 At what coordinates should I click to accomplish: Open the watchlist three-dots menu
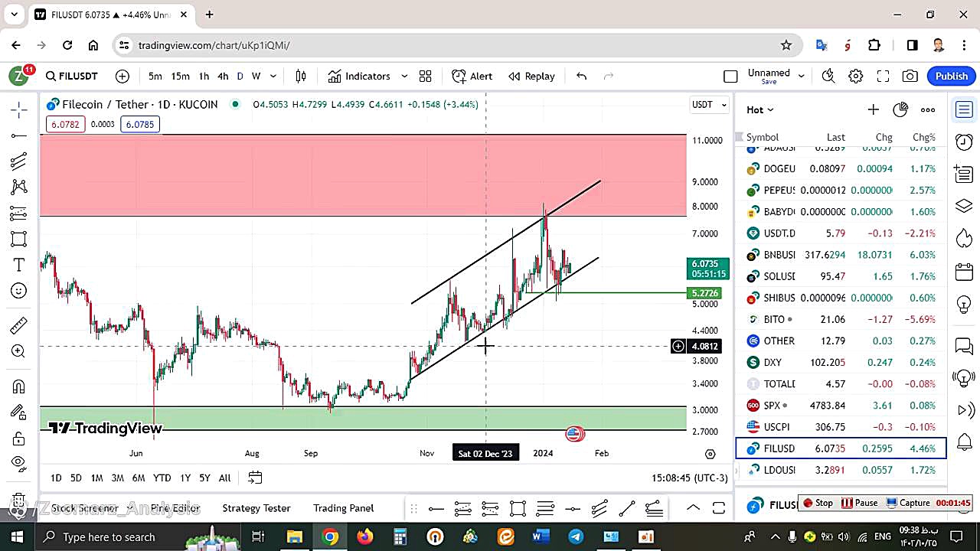tap(928, 109)
